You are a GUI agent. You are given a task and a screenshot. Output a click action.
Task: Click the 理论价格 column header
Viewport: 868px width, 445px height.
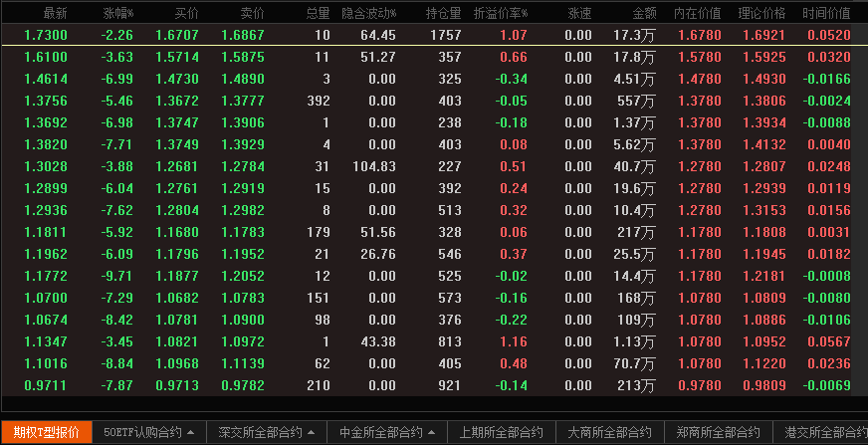click(761, 13)
